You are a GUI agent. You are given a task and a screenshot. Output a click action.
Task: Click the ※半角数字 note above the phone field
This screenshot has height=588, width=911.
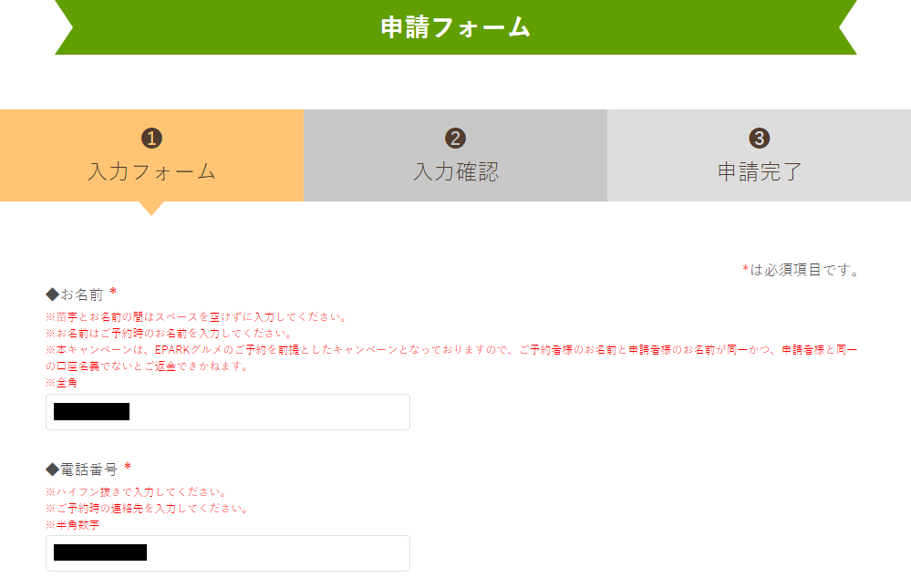pyautogui.click(x=71, y=523)
